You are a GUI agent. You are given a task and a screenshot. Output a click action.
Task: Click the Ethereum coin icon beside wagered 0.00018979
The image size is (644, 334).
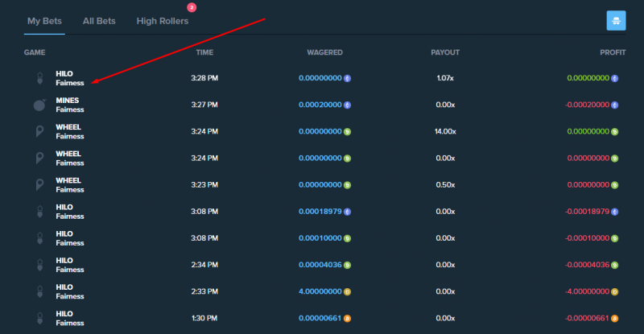(347, 212)
